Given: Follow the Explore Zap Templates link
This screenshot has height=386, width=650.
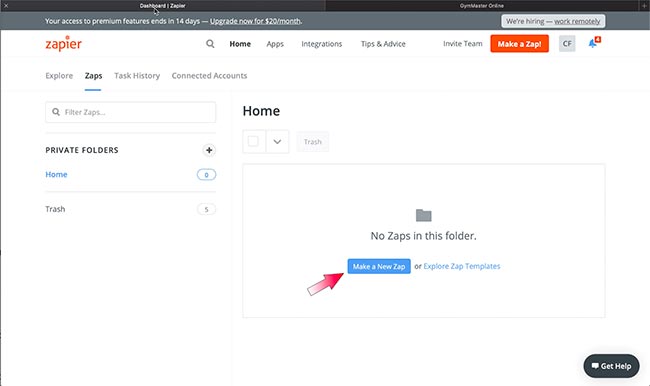Looking at the screenshot, I should (x=462, y=266).
